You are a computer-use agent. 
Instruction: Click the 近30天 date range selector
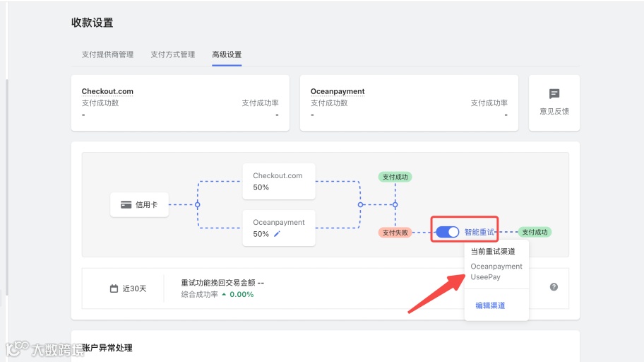(x=128, y=288)
